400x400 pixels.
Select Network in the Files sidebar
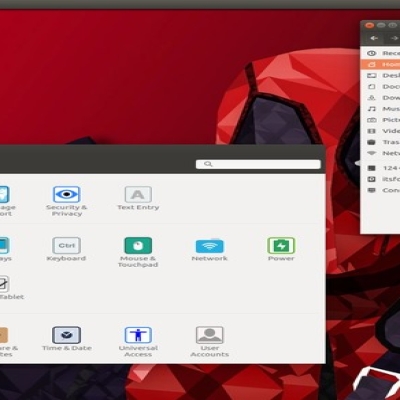point(380,153)
